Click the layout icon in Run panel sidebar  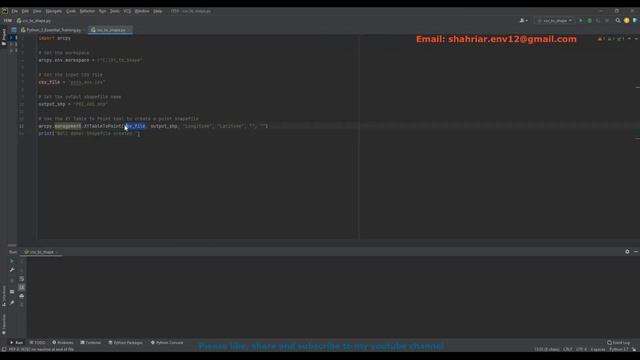click(12, 292)
